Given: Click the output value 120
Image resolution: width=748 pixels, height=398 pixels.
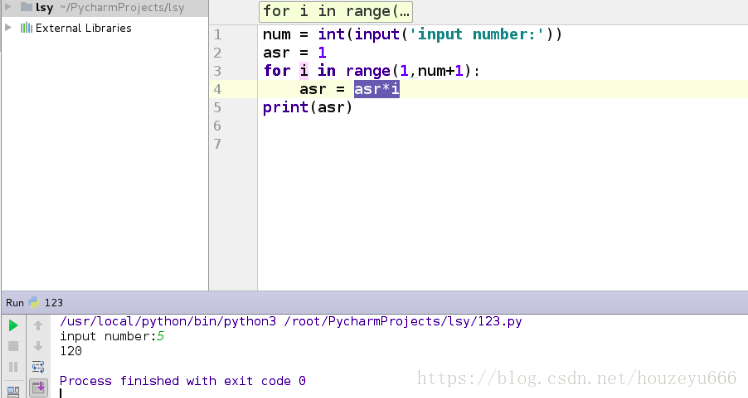Looking at the screenshot, I should [x=71, y=351].
